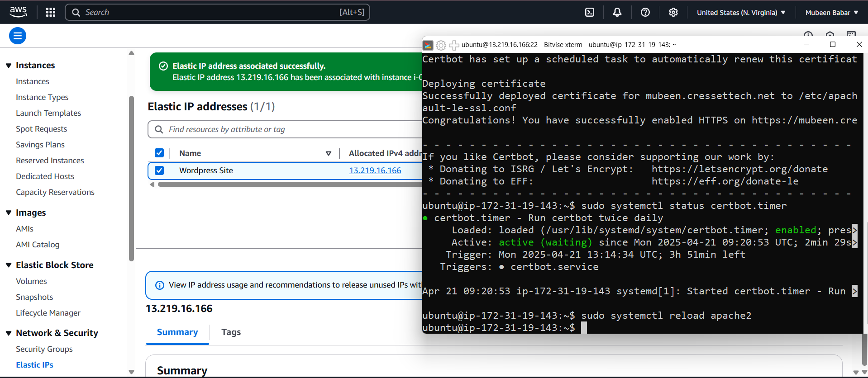
Task: Click the magnifier icon in resource filter
Action: tap(159, 129)
